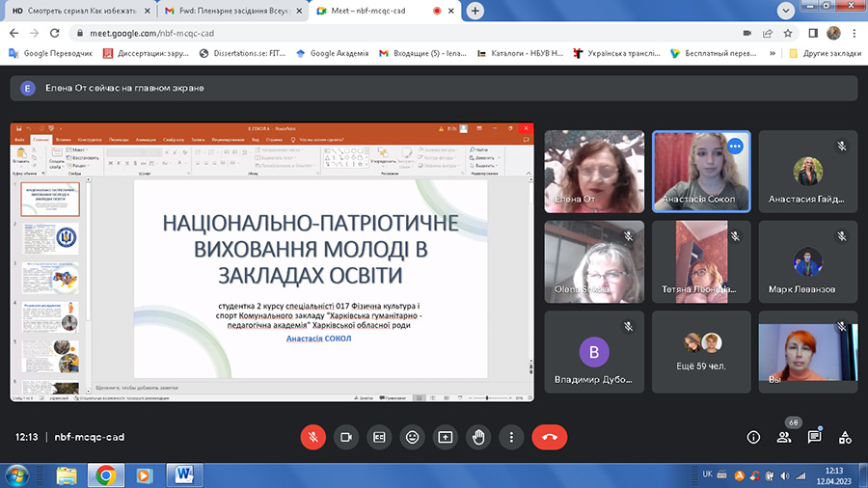
Task: Open the meeting details info icon
Action: pyautogui.click(x=754, y=437)
